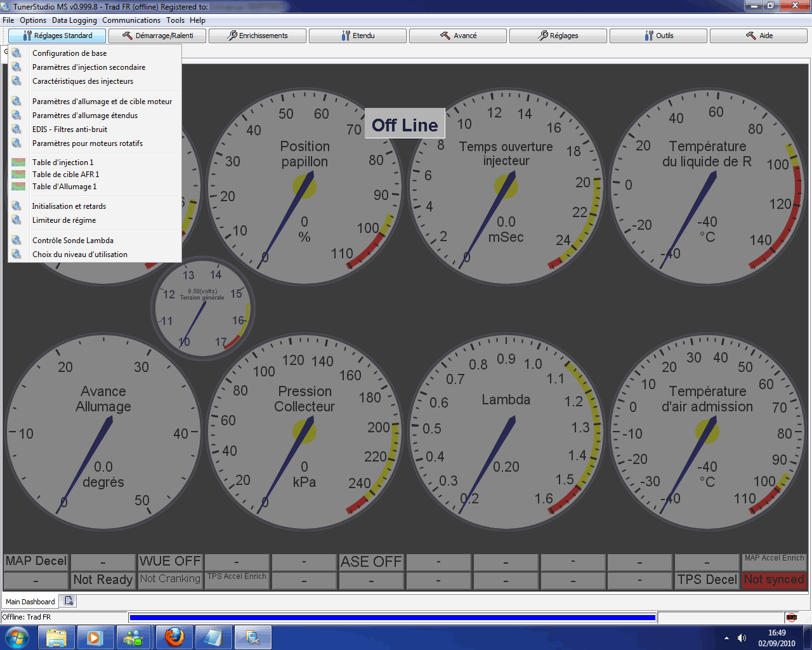The width and height of the screenshot is (812, 650).
Task: Switch to the Main Dashboard tab
Action: 30,601
